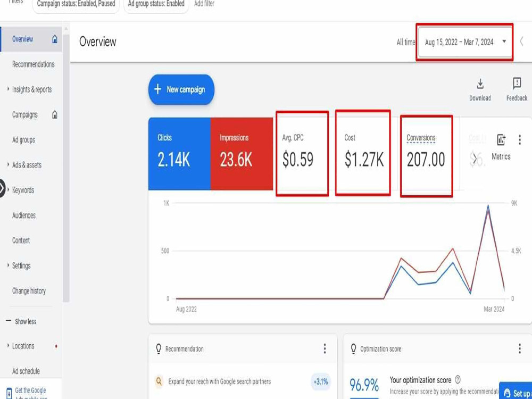Click the +3.1% recommendation badge
532x399 pixels.
tap(321, 381)
